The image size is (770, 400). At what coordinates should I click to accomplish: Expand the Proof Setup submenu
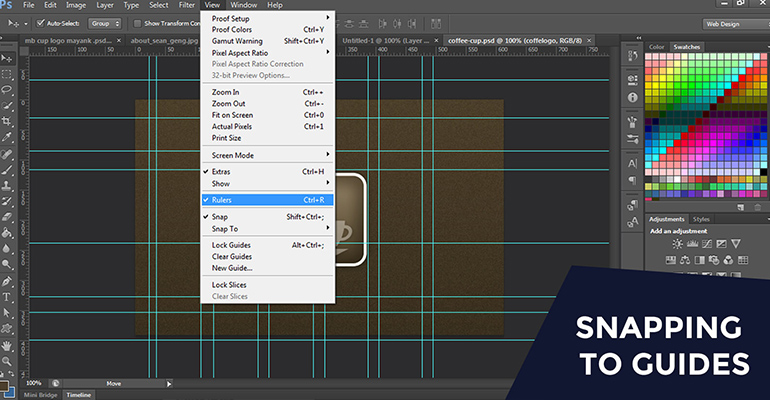tap(268, 19)
